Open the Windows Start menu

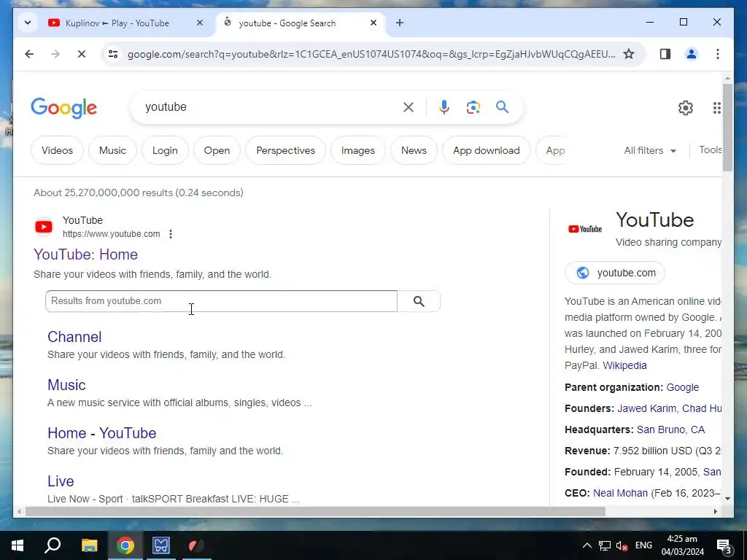[x=18, y=545]
